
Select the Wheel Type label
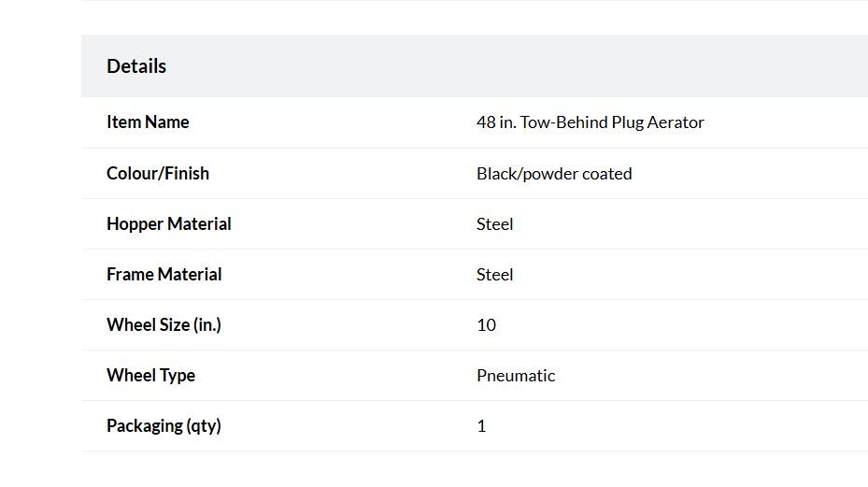pos(150,375)
